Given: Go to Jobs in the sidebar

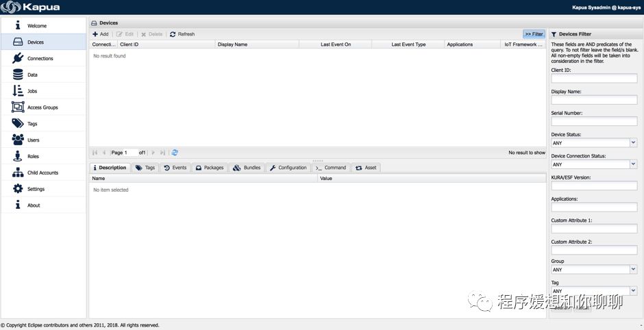Looking at the screenshot, I should (x=43, y=91).
